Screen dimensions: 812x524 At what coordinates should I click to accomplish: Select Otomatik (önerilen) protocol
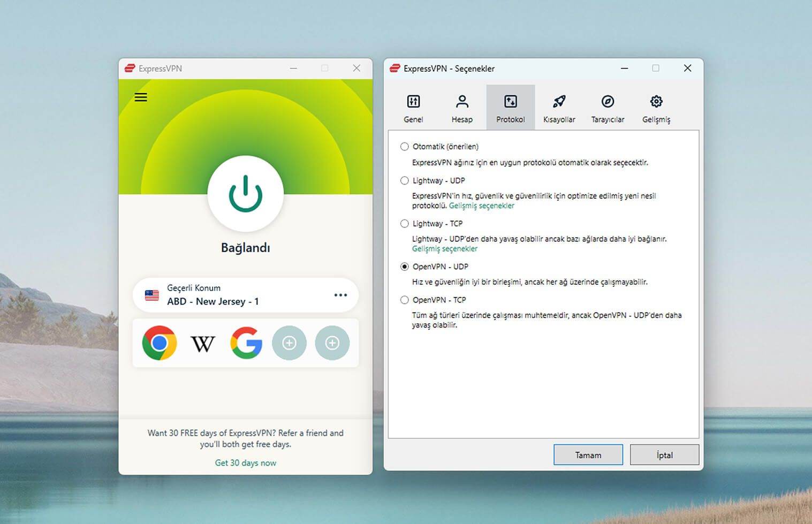(405, 147)
